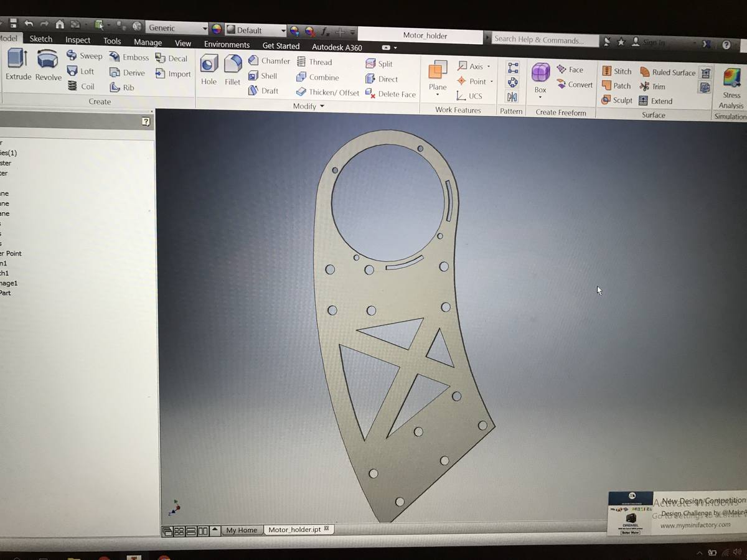Open the Default appearance dropdown
The height and width of the screenshot is (560, 747).
255,30
